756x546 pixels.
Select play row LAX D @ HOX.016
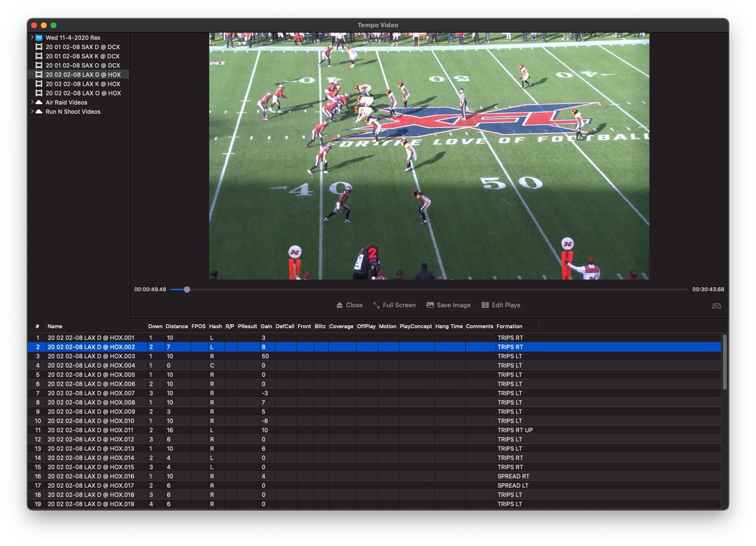[375, 476]
